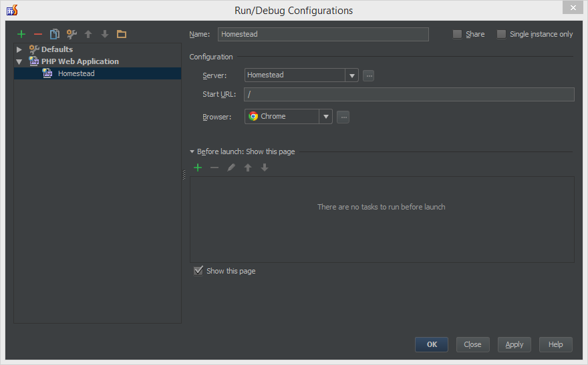Expand the Defaults tree node

[19, 49]
